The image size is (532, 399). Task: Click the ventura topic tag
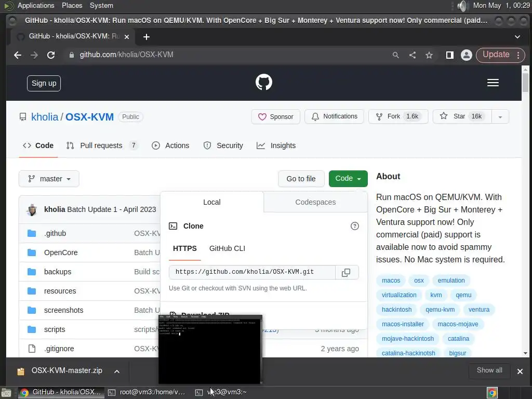click(x=478, y=310)
